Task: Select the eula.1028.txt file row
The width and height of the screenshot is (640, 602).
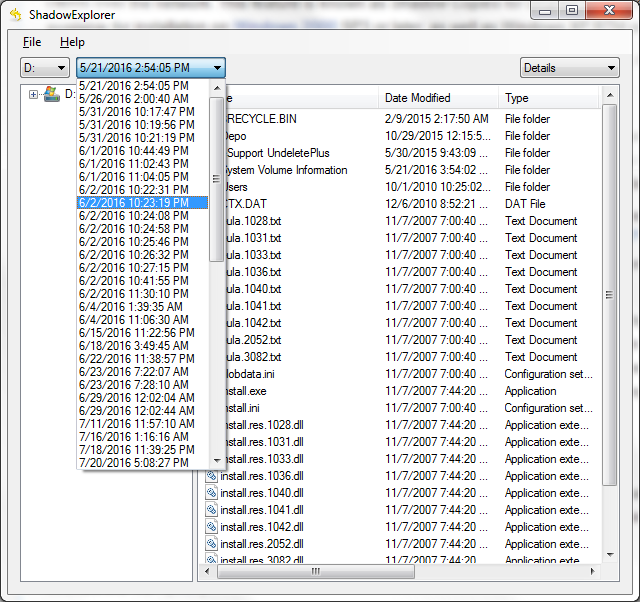Action: click(x=413, y=221)
